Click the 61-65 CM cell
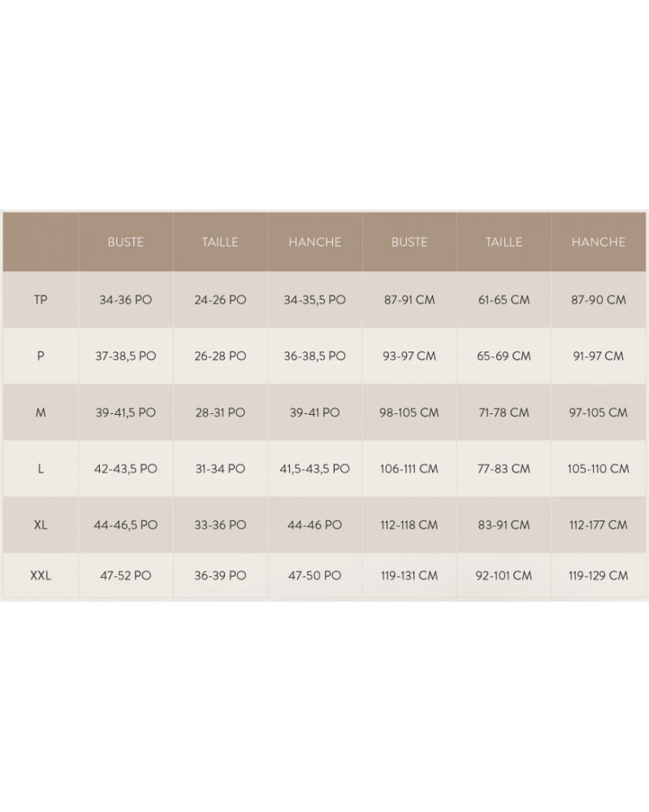 504,300
